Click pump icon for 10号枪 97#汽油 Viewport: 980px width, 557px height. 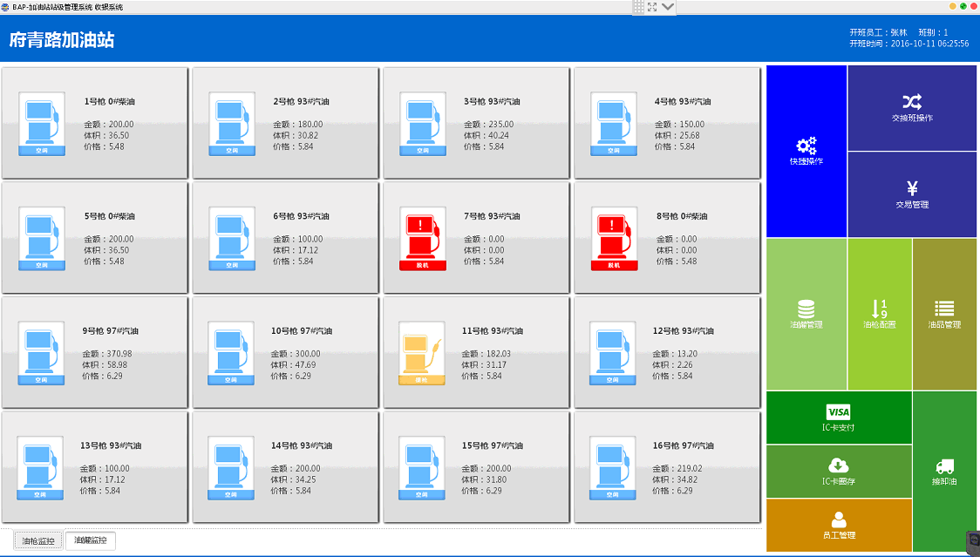(231, 353)
